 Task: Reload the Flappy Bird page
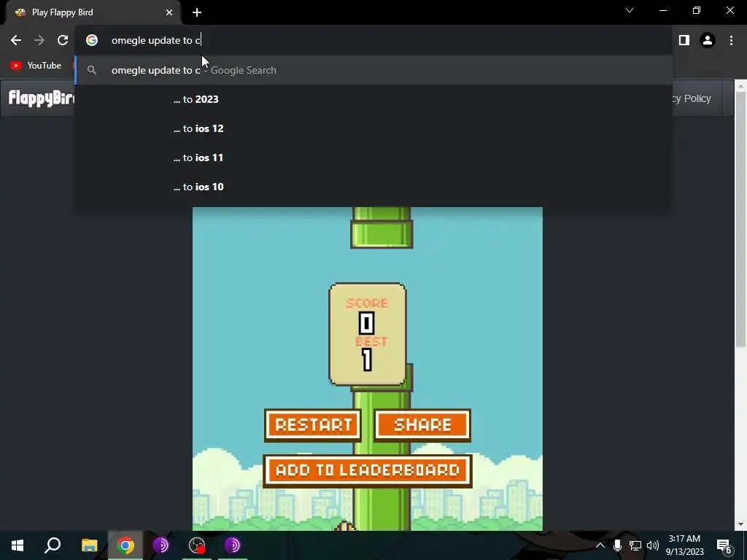click(63, 41)
